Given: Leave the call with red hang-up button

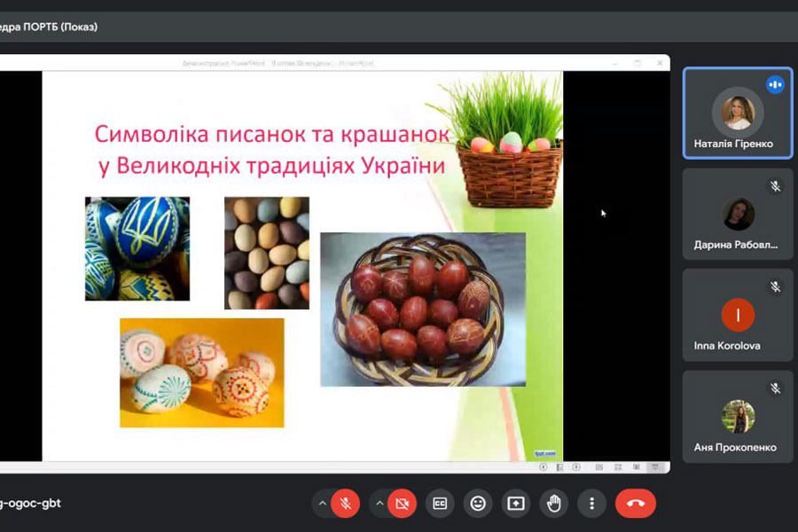Looking at the screenshot, I should (x=635, y=504).
